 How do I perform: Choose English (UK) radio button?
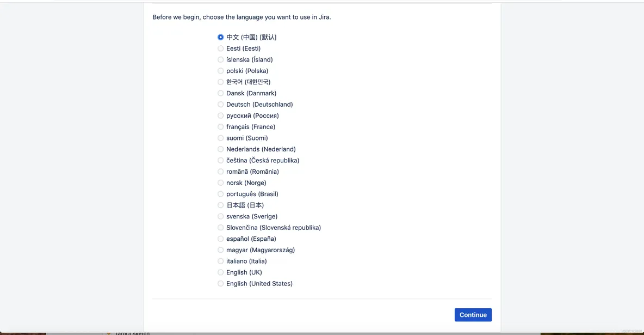coord(220,272)
